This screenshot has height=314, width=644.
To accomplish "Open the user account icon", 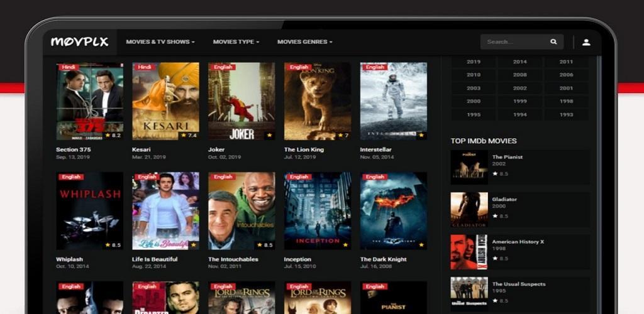I will click(x=586, y=42).
